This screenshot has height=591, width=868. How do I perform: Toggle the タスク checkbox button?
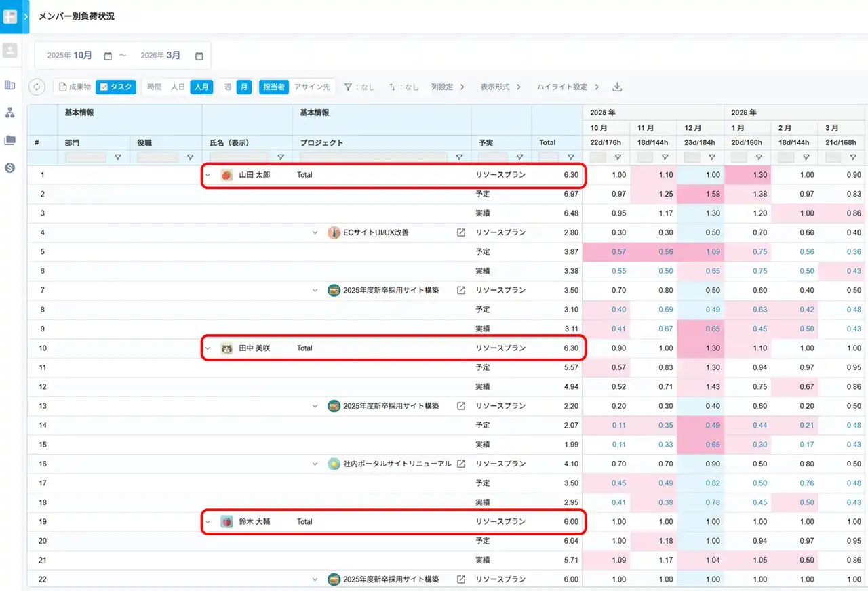click(116, 87)
